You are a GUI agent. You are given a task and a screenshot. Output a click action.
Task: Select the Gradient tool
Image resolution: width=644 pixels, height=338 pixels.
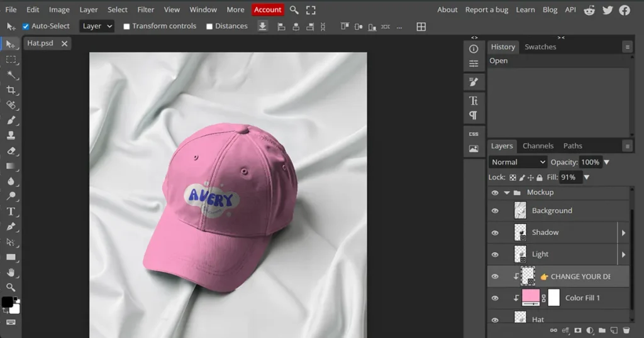[11, 166]
